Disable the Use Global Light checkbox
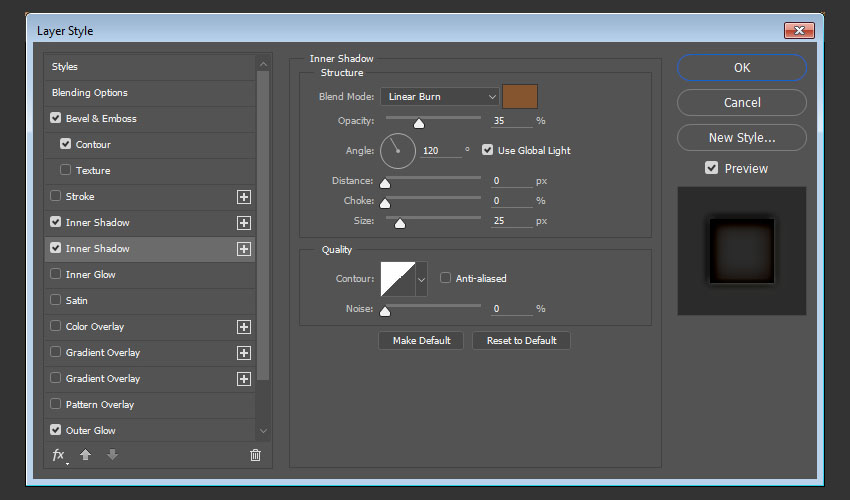 (488, 150)
